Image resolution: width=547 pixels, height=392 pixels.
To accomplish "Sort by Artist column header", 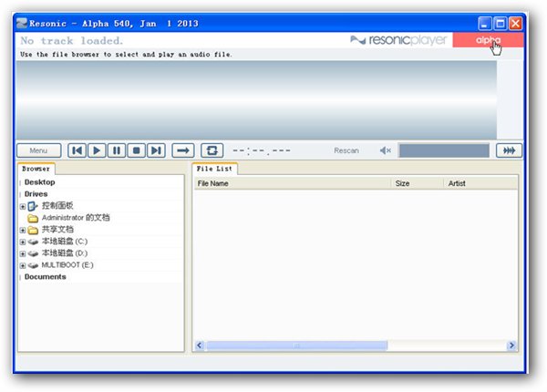I will coord(480,183).
